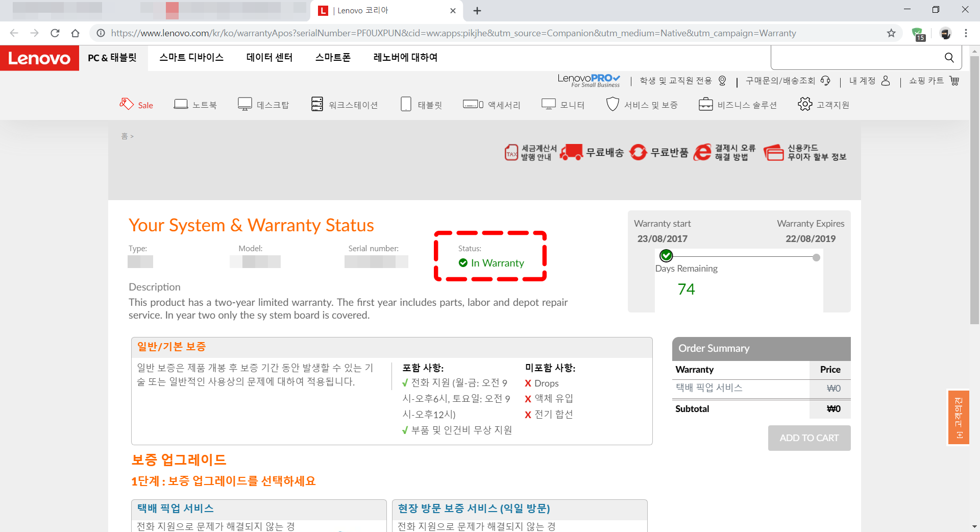980x532 pixels.
Task: Click 택배 픽업 서비스 row in Order Summary
Action: coord(761,388)
